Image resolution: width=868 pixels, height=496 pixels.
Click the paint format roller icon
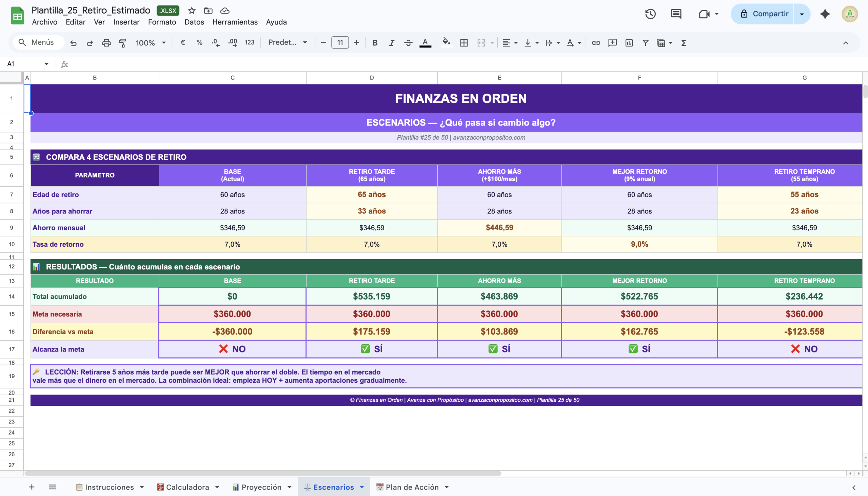pyautogui.click(x=122, y=43)
